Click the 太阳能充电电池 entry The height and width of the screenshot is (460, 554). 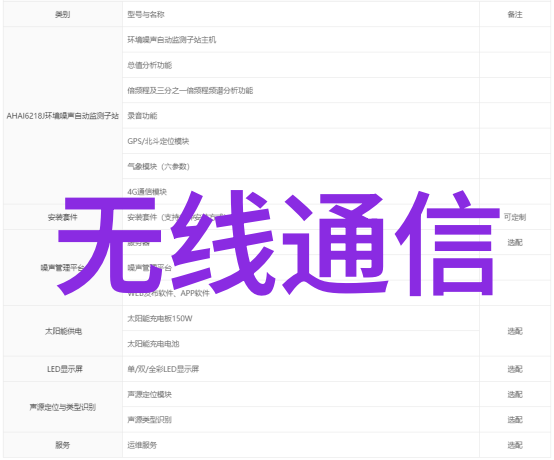[x=153, y=344]
